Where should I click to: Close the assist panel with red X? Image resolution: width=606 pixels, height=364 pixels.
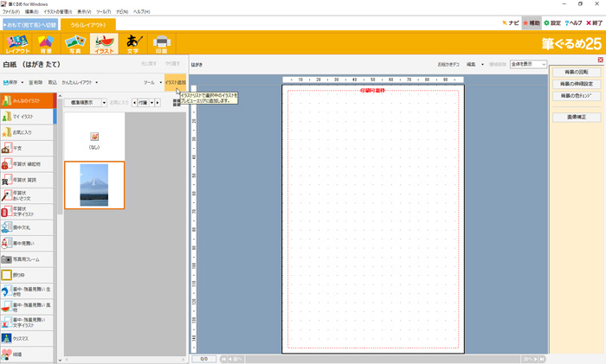tap(600, 60)
